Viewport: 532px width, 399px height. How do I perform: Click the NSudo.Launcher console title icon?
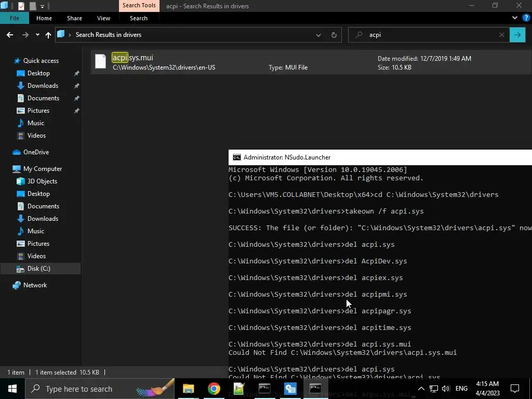coord(236,157)
